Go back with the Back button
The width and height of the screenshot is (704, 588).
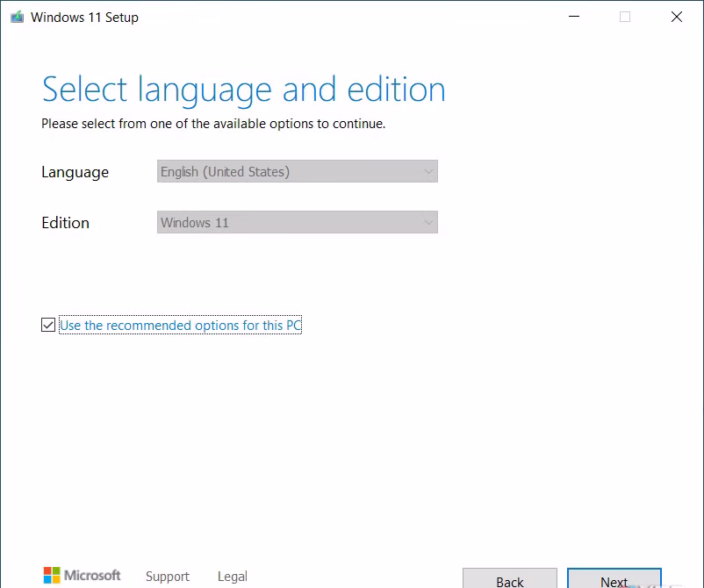coord(509,579)
